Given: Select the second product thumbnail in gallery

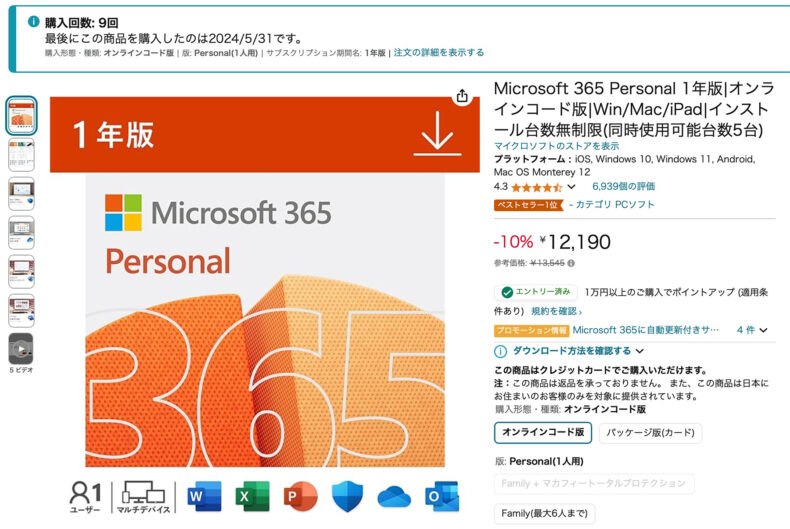Looking at the screenshot, I should click(21, 155).
